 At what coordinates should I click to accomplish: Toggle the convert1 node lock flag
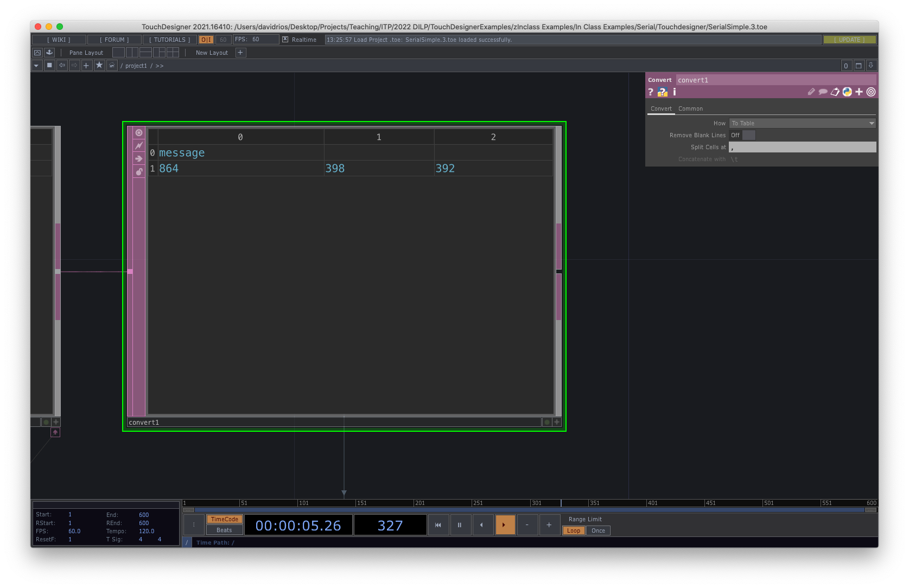click(x=139, y=171)
